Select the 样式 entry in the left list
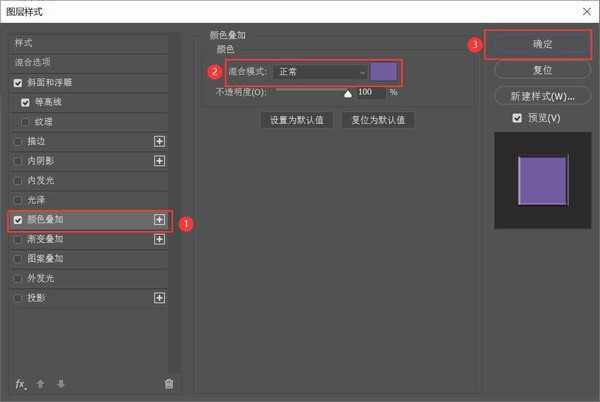 24,44
